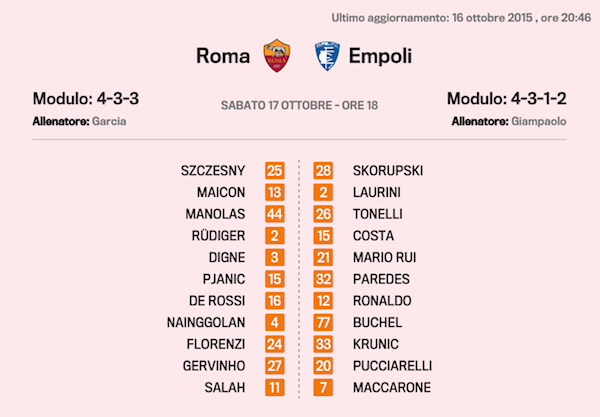Click the Empoli club crest
The image size is (600, 417).
pos(324,55)
